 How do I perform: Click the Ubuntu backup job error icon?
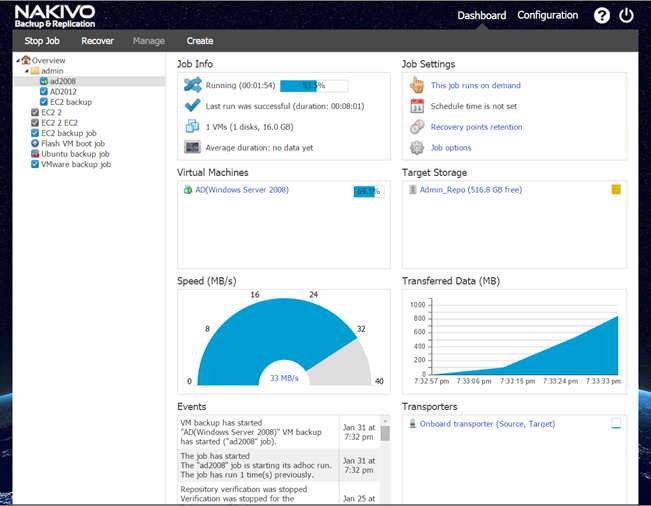point(35,154)
